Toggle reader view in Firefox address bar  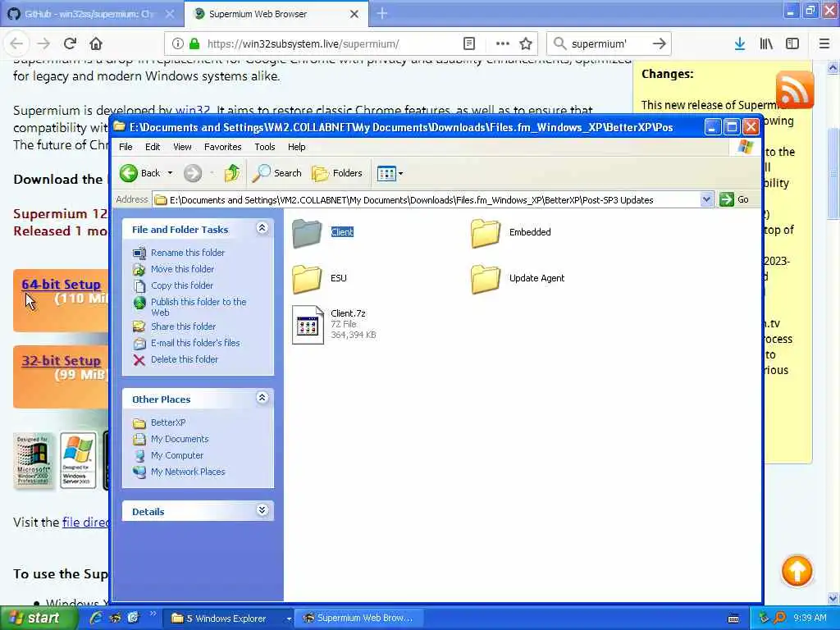pos(469,43)
